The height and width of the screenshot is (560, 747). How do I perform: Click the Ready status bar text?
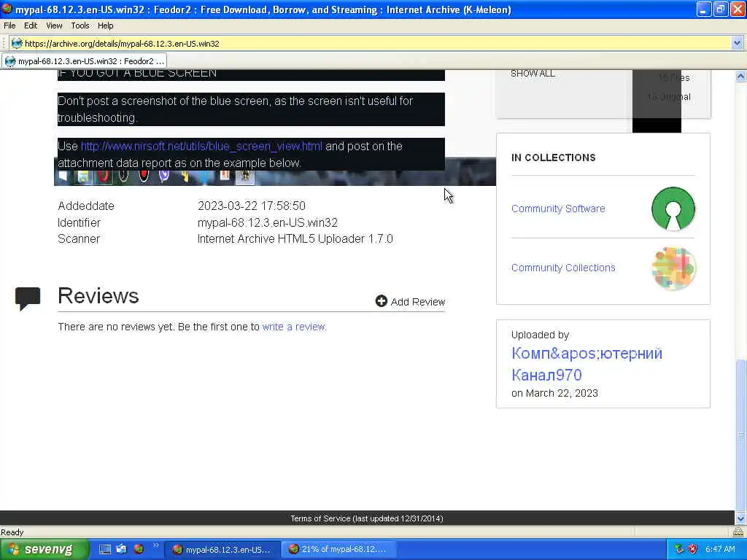click(x=12, y=532)
